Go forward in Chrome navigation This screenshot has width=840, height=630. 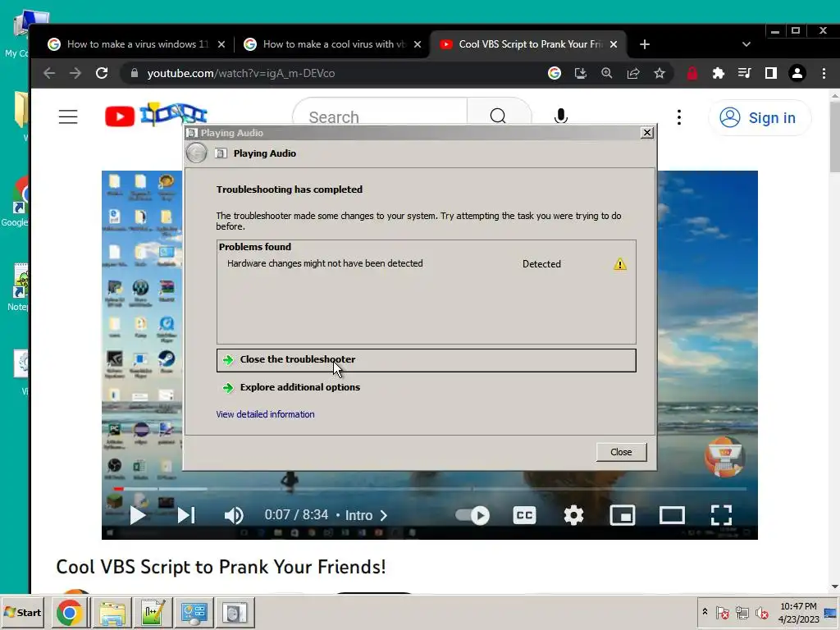coord(75,73)
